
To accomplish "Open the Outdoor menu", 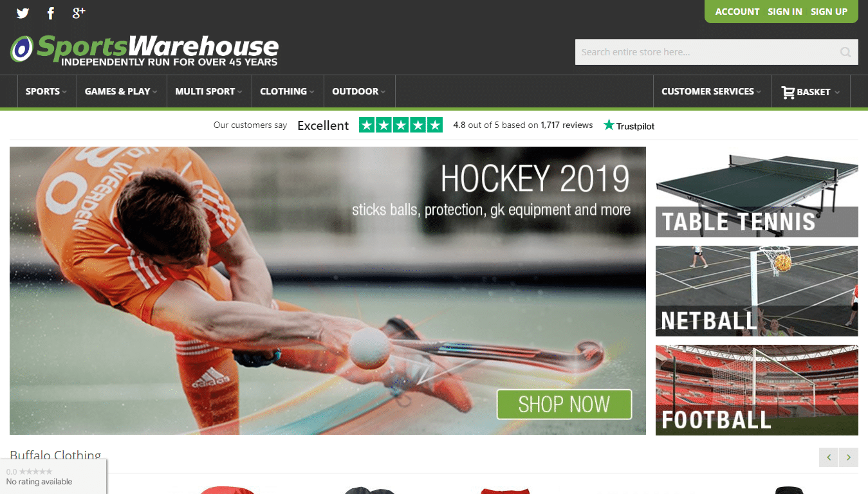I will coord(359,91).
